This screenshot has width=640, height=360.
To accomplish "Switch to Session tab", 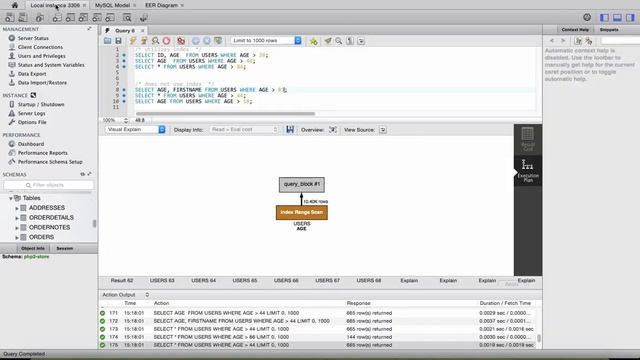I will click(x=64, y=248).
